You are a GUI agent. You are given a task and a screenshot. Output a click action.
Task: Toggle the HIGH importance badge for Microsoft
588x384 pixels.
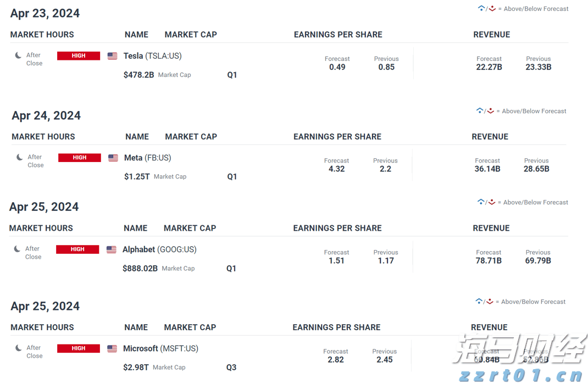[x=78, y=348]
